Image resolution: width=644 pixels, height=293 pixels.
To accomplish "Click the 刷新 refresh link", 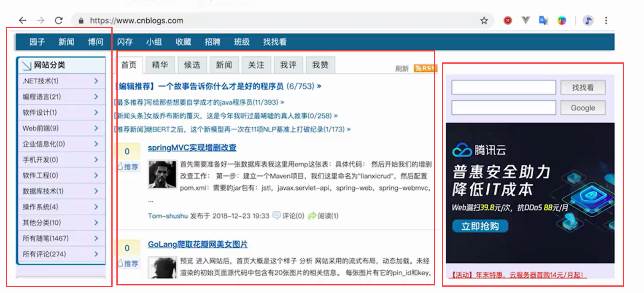I will point(402,69).
